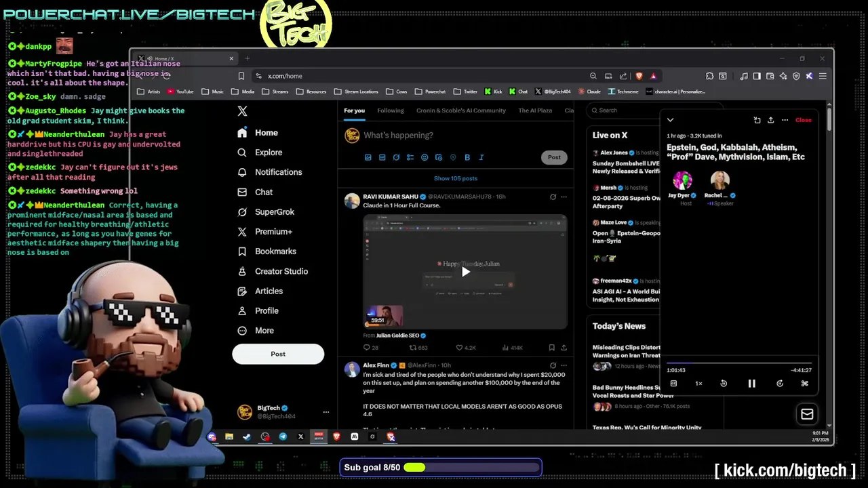Open Jay Dyer host avatar in the Space
Viewport: 868px width, 488px height.
click(x=682, y=180)
